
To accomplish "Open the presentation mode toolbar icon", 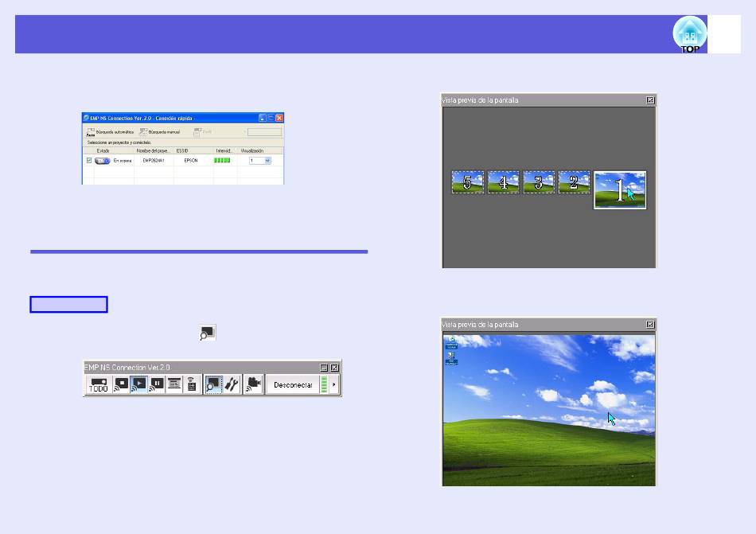I will (174, 384).
